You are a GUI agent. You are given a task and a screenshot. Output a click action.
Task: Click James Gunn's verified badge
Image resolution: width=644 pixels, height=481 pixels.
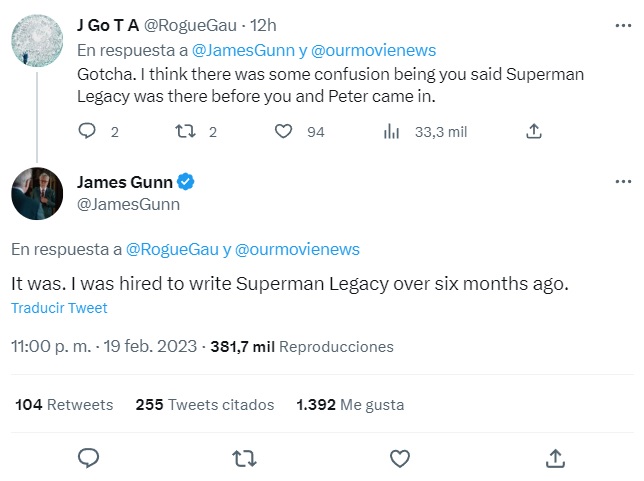click(x=186, y=182)
